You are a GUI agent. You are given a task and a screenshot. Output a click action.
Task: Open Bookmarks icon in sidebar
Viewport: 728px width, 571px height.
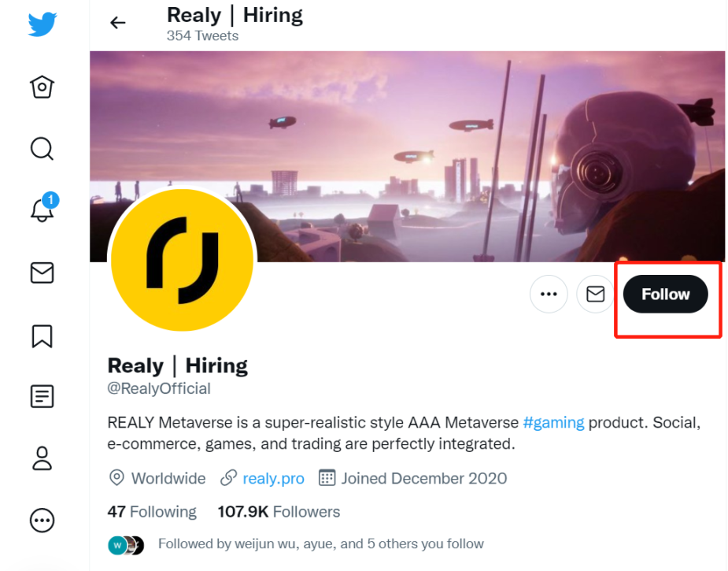point(42,335)
